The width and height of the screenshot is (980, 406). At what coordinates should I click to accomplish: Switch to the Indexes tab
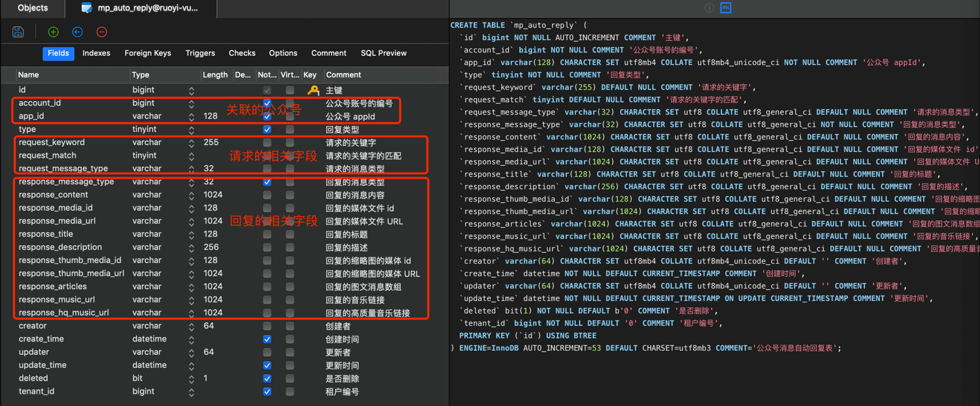[x=96, y=53]
